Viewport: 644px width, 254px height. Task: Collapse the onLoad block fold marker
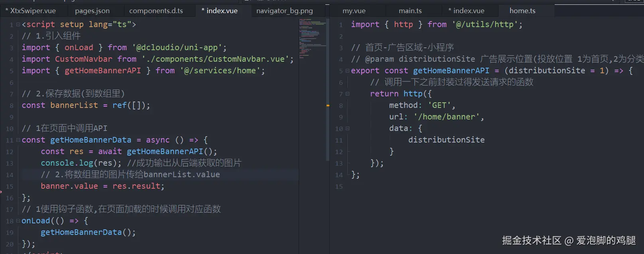[18, 221]
